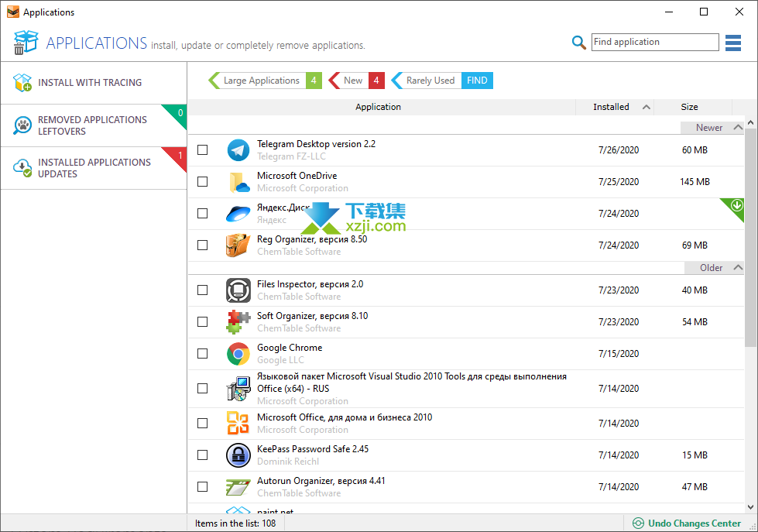758x532 pixels.
Task: Click the vertical scrollbar thumb
Action: pos(751,237)
